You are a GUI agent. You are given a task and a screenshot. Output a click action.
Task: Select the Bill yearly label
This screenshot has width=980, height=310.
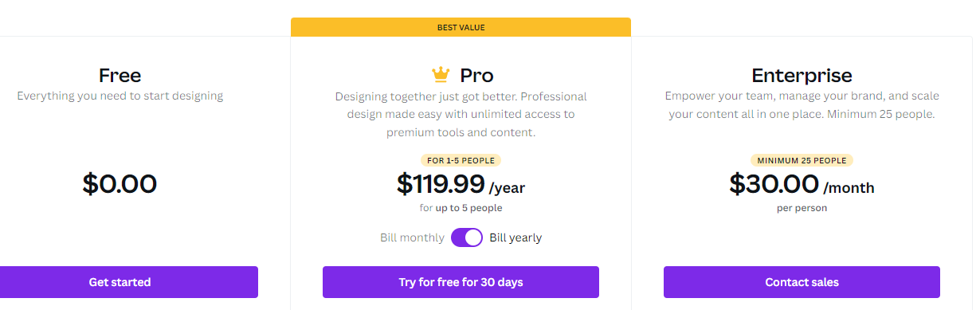coord(515,237)
